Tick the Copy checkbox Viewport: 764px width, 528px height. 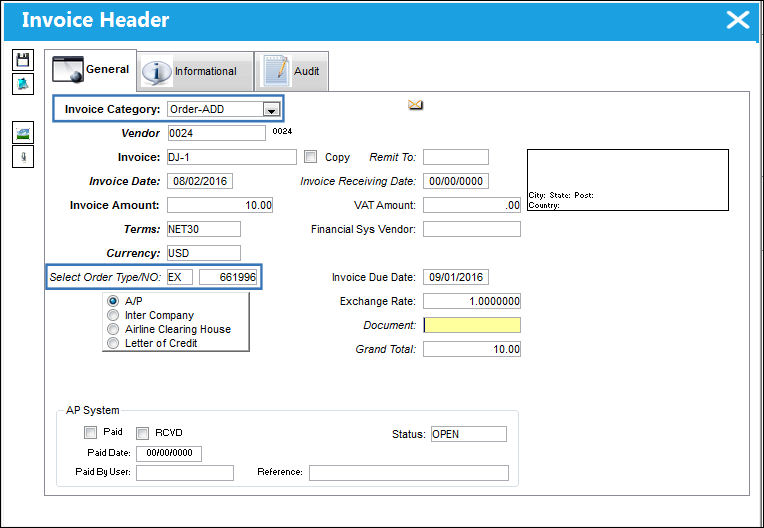tap(310, 157)
